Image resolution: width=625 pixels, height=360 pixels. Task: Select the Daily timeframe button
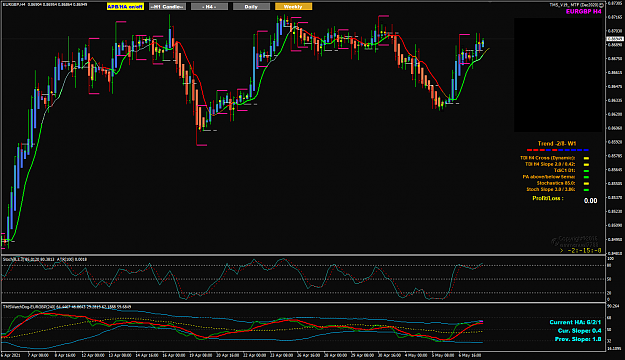coord(251,7)
